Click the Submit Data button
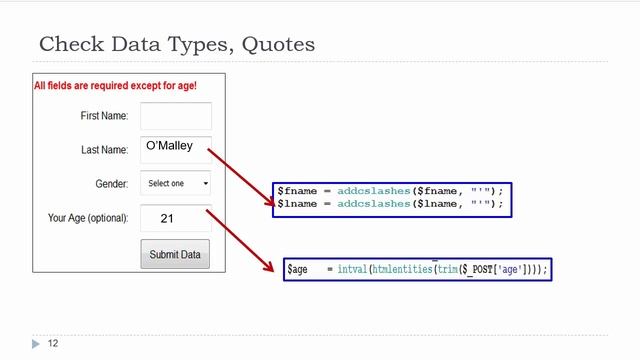 pyautogui.click(x=175, y=254)
